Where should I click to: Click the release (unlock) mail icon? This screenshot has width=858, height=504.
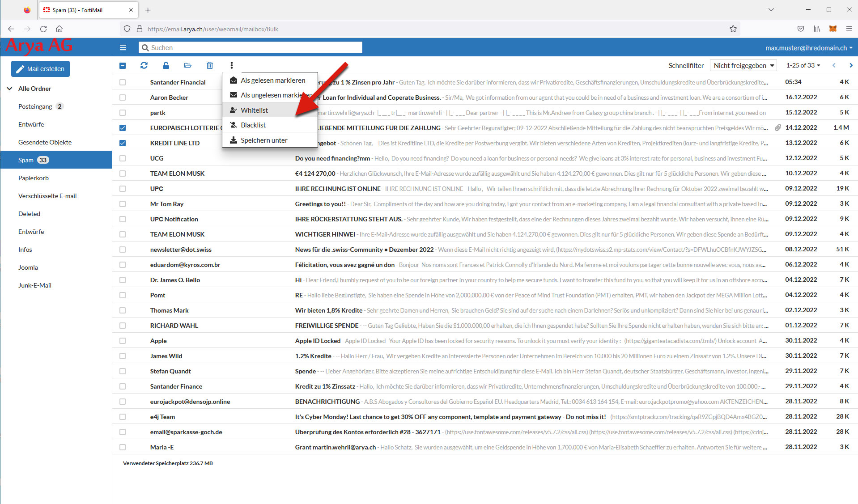(166, 65)
